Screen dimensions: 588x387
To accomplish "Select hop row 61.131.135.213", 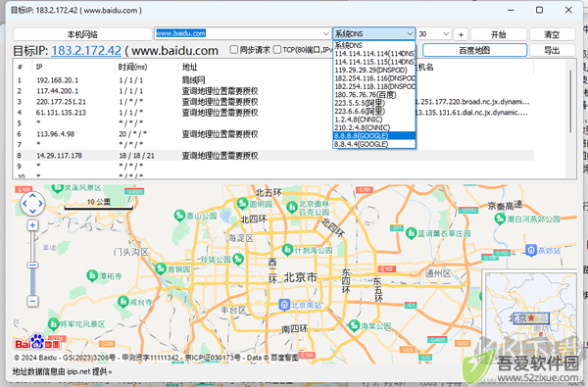I will coord(273,113).
